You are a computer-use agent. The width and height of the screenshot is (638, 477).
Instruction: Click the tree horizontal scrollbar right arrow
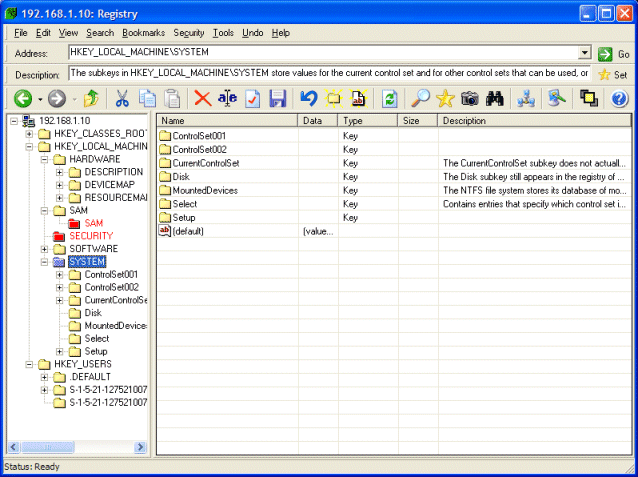(x=140, y=447)
